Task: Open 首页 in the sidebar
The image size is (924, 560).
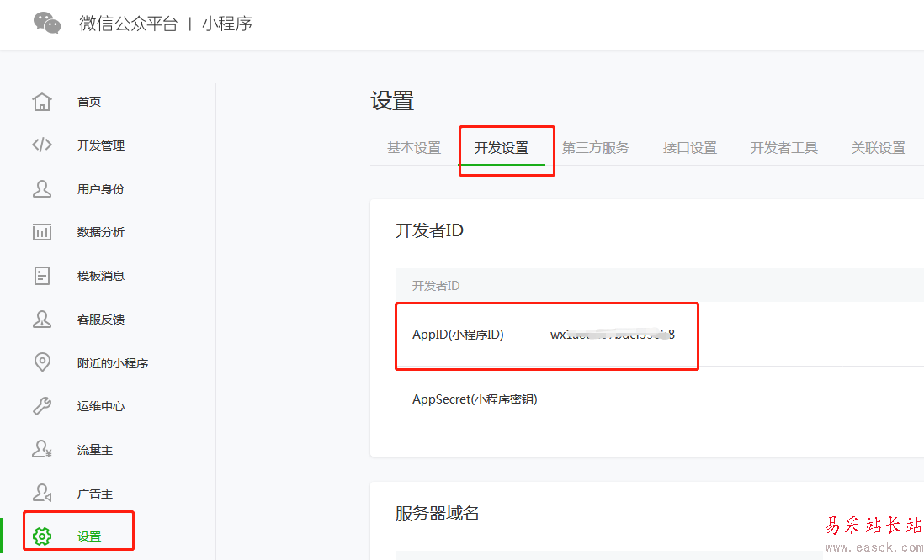Action: point(89,102)
